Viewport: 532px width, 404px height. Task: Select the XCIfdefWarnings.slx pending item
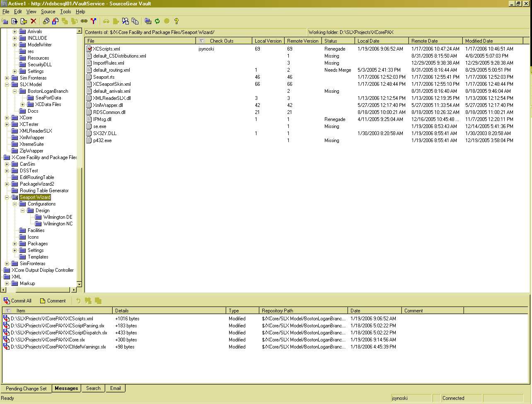(x=58, y=347)
